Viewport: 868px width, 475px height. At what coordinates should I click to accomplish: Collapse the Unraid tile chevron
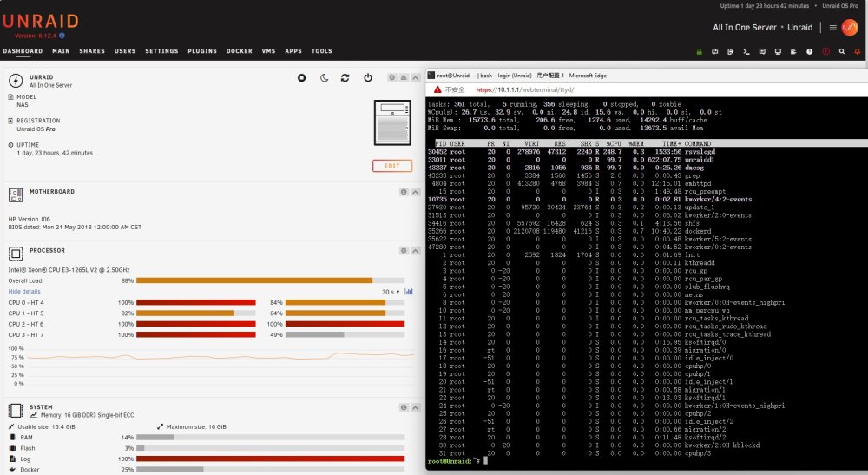pos(415,77)
